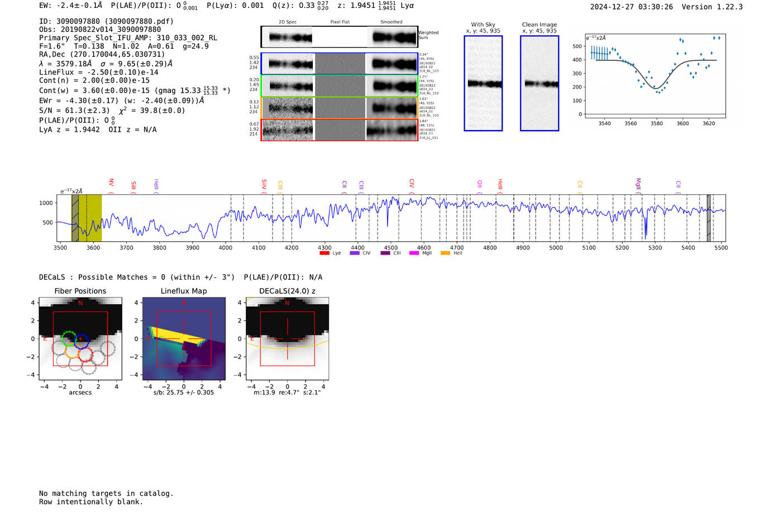This screenshot has width=782, height=532.
Task: Click the MgII line label above spectrum
Action: (x=638, y=184)
